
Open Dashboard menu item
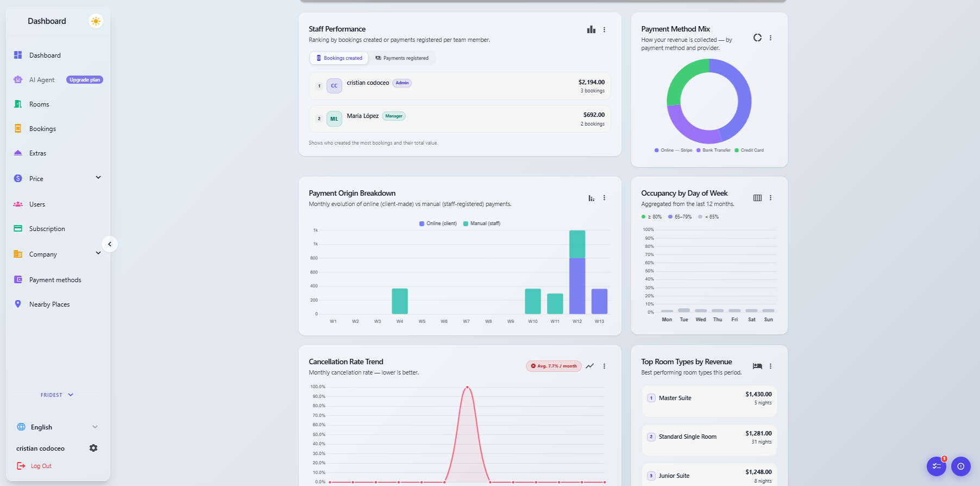[58, 55]
